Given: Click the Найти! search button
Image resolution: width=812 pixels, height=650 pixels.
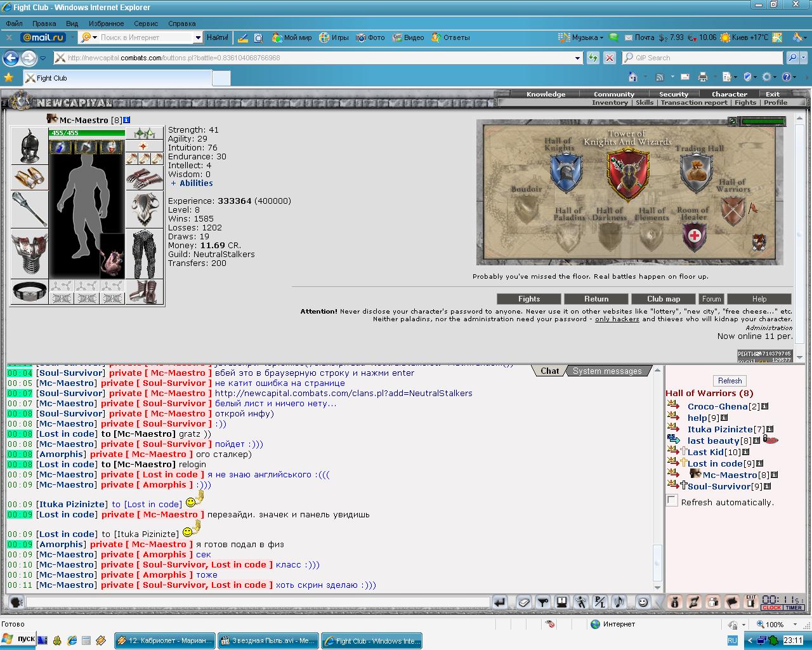Looking at the screenshot, I should [218, 37].
